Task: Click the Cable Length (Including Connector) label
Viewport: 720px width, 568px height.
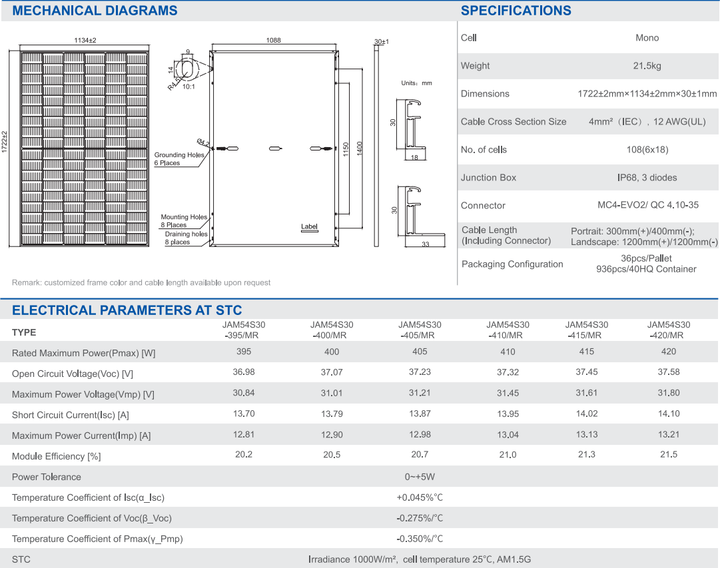Action: (x=506, y=235)
